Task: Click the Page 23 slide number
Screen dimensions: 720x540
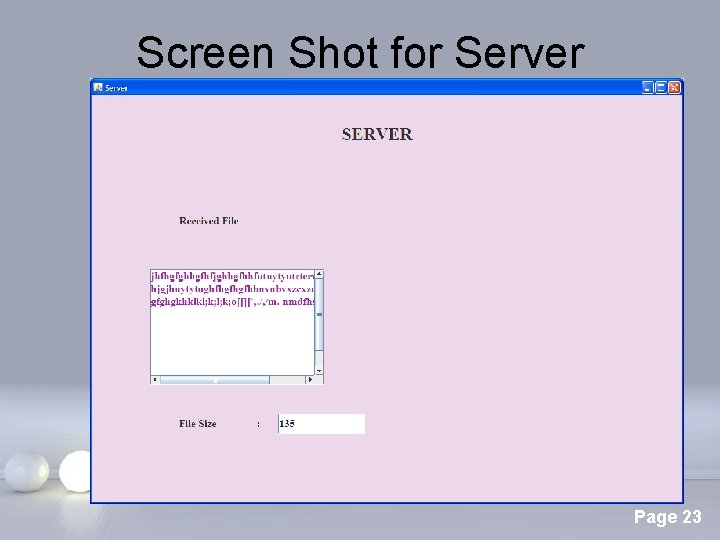Action: pos(668,517)
